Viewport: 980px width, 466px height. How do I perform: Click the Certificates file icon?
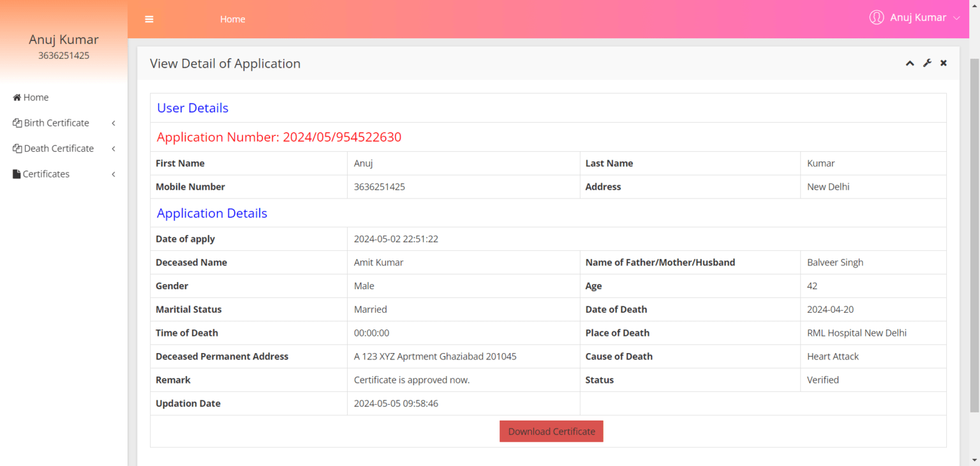[15, 174]
